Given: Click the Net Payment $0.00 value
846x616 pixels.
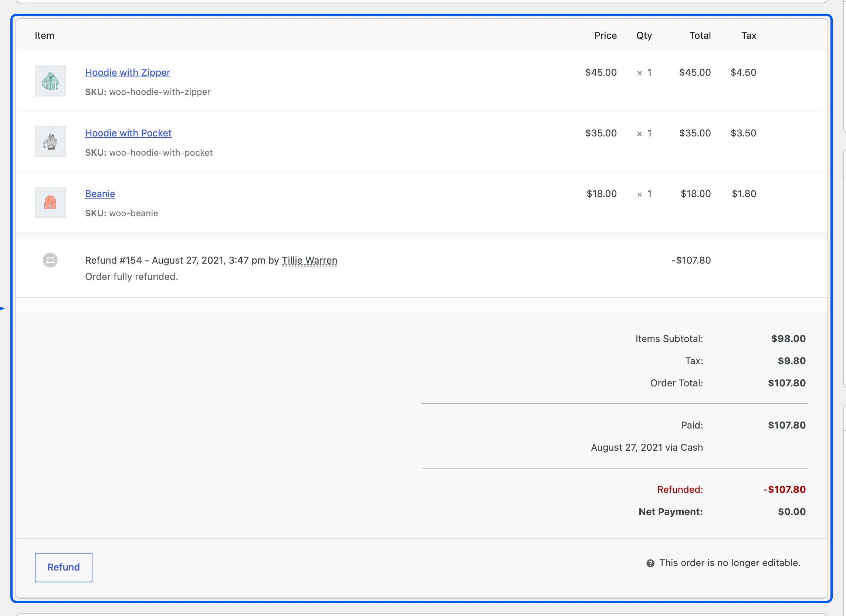Looking at the screenshot, I should (x=792, y=511).
